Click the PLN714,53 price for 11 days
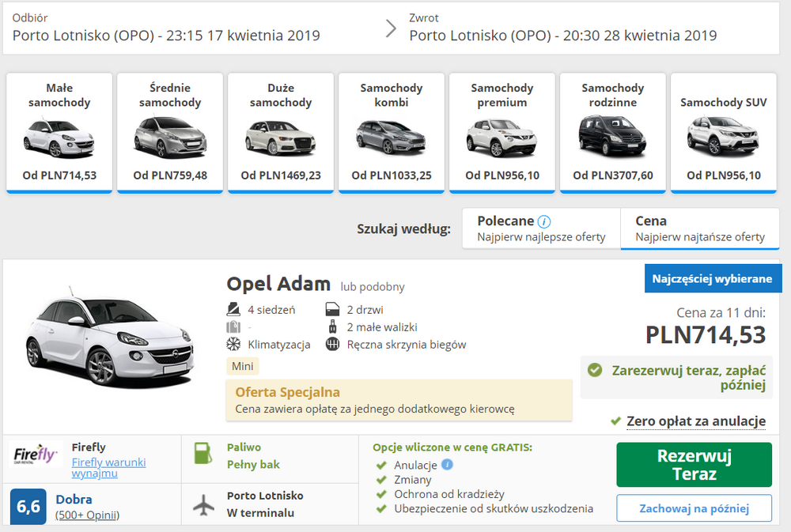 click(x=706, y=335)
